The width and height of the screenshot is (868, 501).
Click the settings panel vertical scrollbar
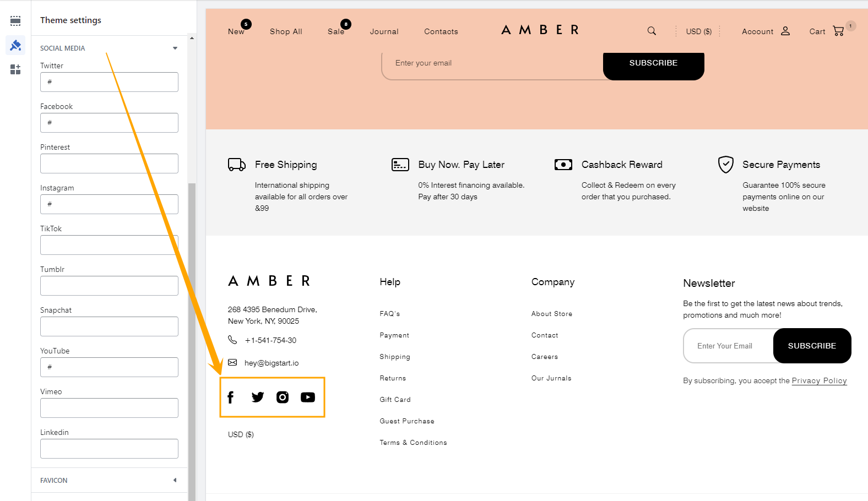click(192, 330)
